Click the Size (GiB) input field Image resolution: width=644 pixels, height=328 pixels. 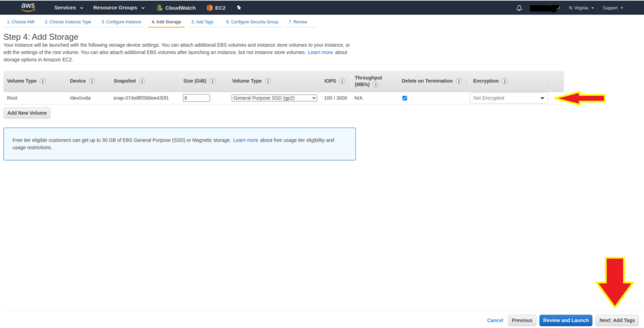(x=196, y=98)
